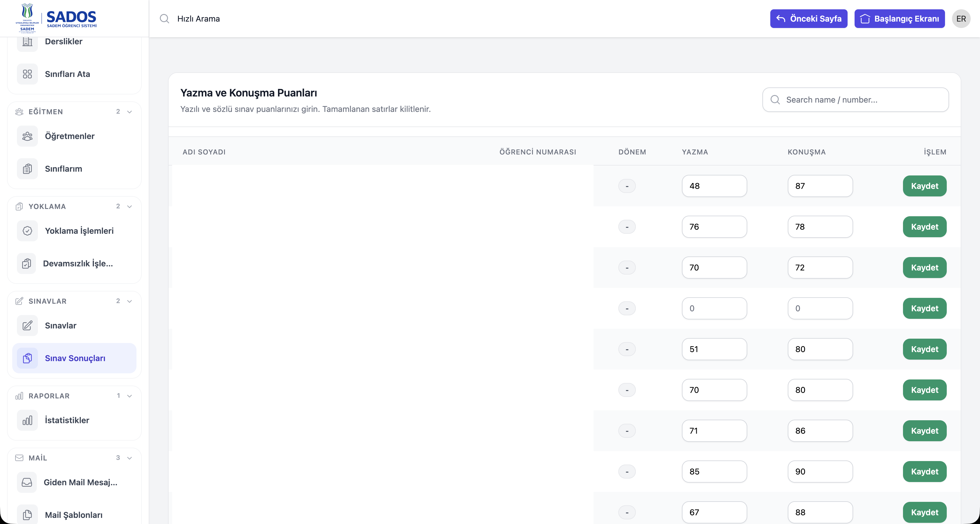This screenshot has height=524, width=980.
Task: Click the KONUŞMA column header
Action: pos(806,152)
